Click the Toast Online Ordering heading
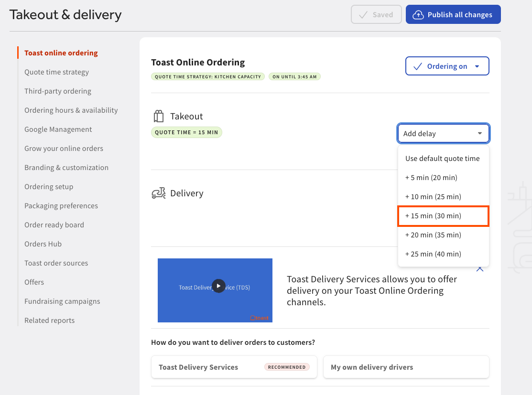Screen dimensions: 532x395 tap(198, 63)
